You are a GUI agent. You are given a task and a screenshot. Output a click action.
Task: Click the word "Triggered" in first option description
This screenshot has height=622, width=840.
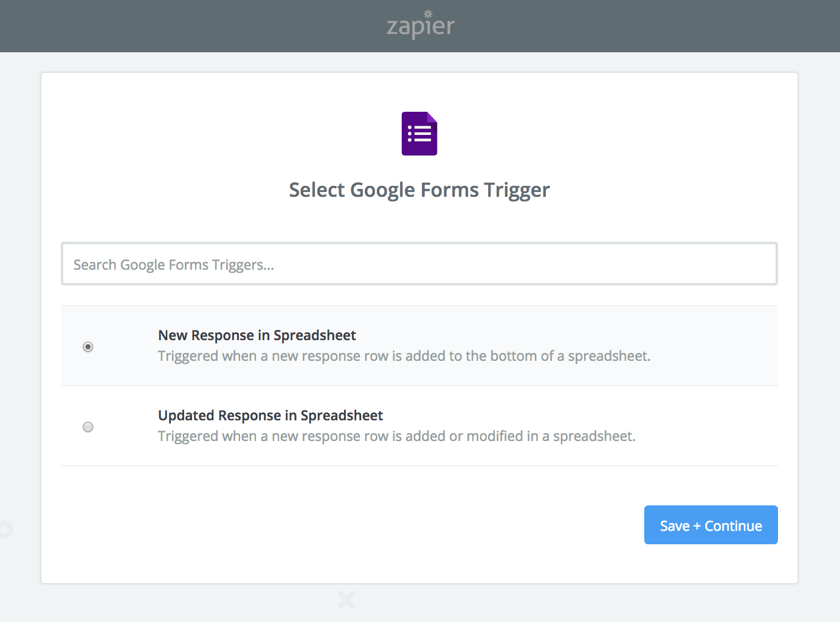(188, 356)
